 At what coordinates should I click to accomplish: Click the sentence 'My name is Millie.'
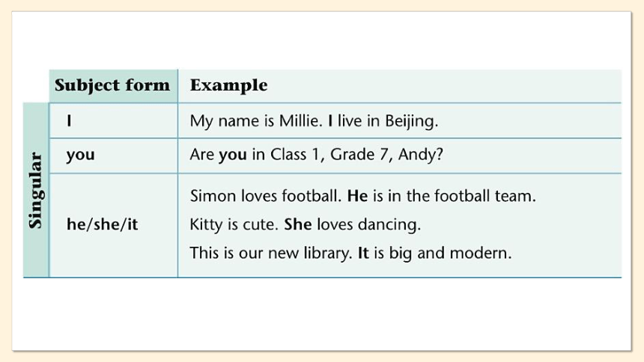[x=256, y=121]
